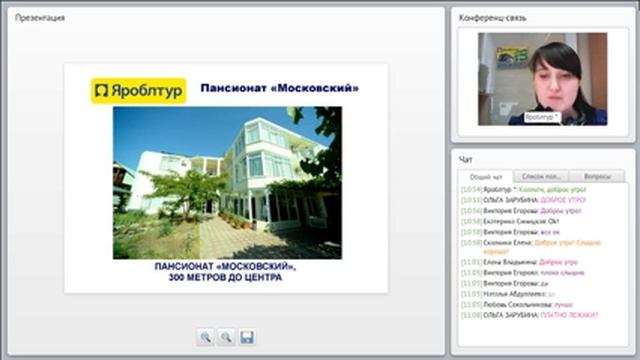The image size is (640, 360).
Task: Click the Чат panel title
Action: pos(466,160)
